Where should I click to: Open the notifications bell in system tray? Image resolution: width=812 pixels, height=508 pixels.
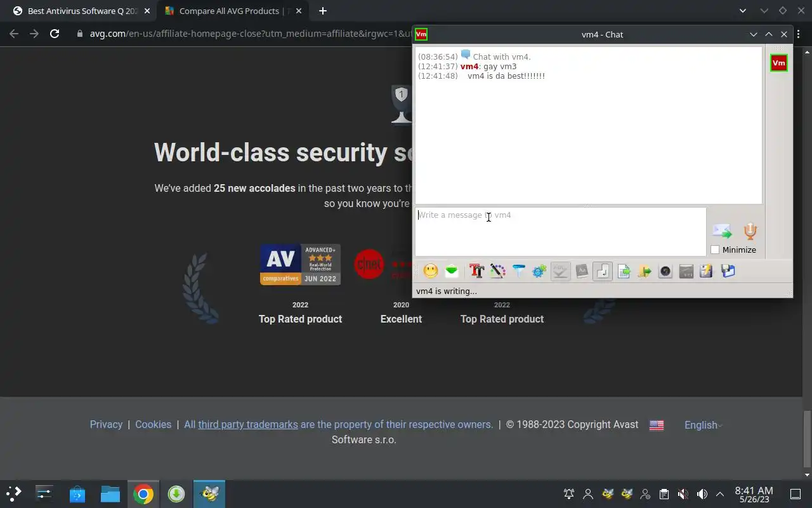click(569, 494)
